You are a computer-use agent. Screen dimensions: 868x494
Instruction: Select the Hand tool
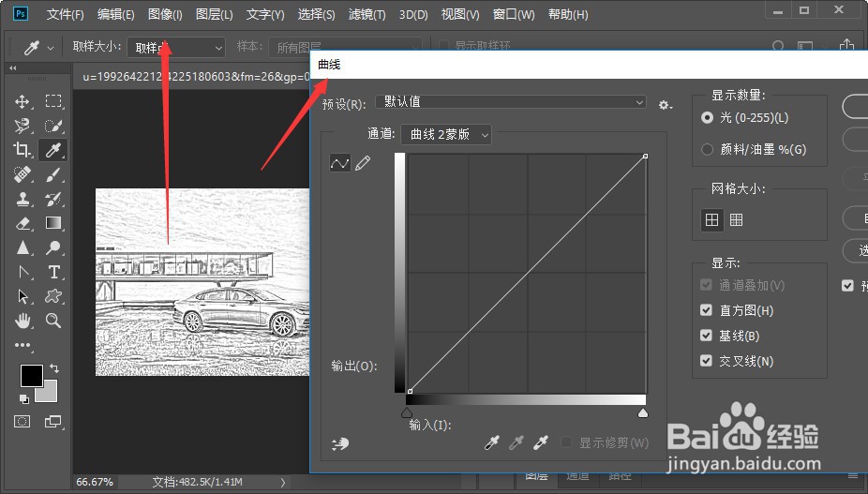point(22,321)
